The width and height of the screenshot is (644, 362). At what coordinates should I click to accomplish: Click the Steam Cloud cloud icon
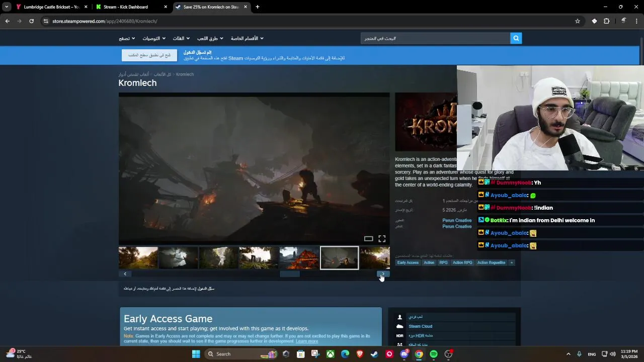[x=399, y=326]
